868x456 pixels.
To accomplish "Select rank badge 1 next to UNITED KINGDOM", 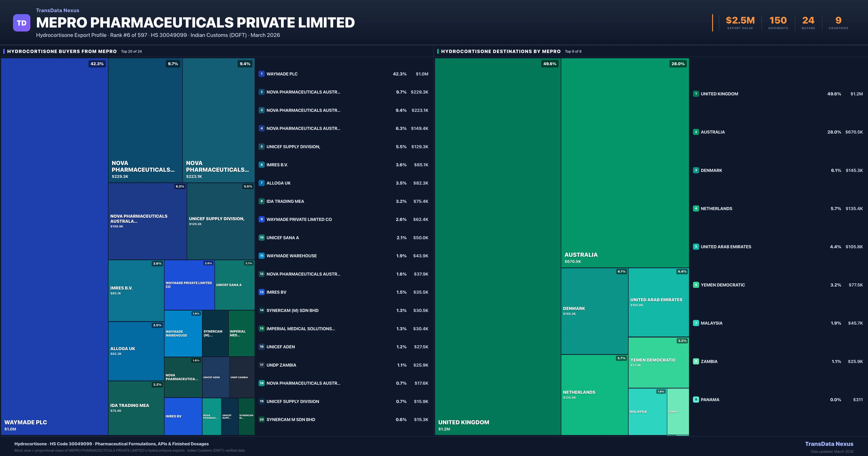I will coord(696,94).
